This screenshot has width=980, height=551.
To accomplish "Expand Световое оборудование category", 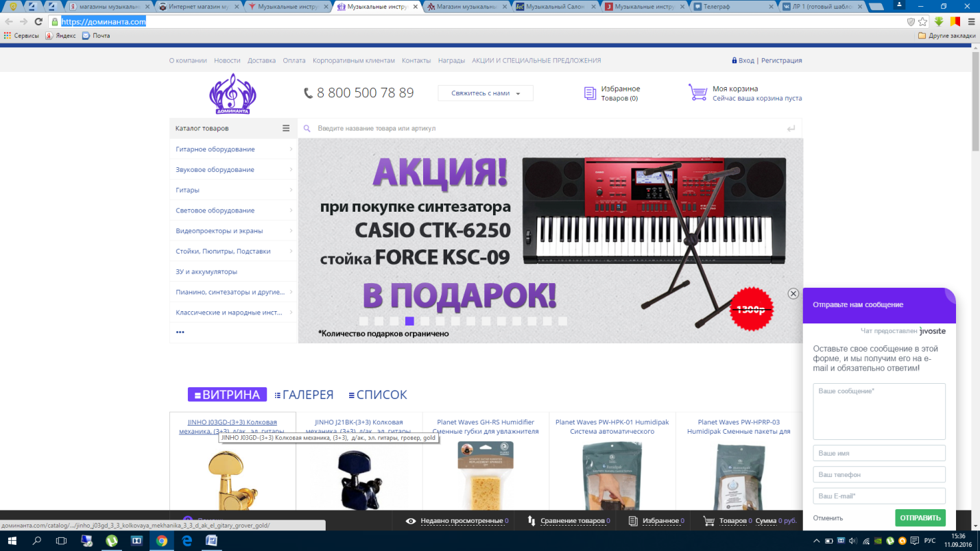I will pos(233,210).
